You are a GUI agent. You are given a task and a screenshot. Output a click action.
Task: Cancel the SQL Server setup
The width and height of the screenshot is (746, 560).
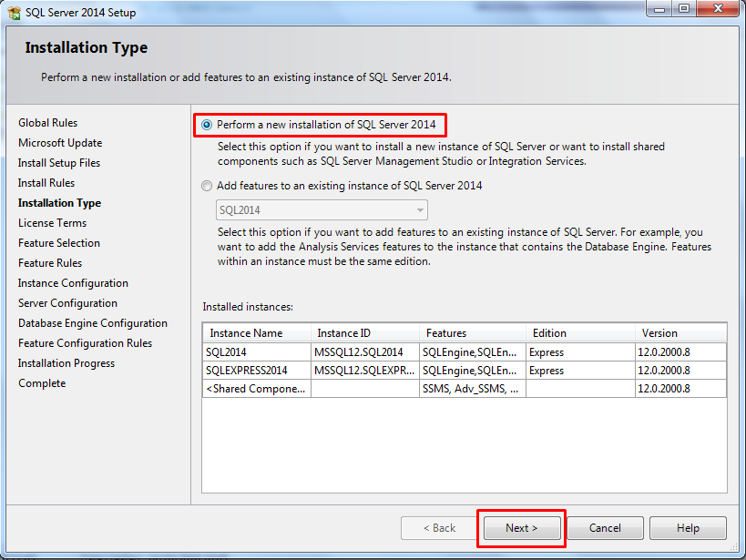tap(605, 528)
